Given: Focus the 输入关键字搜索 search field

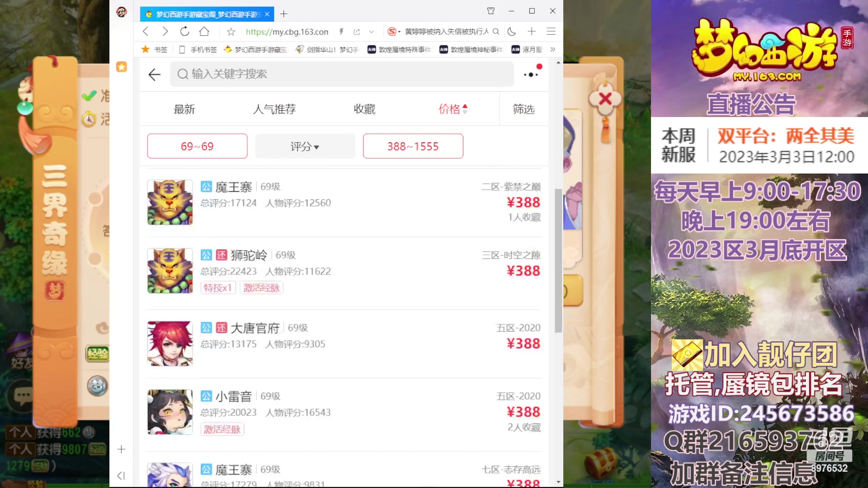Looking at the screenshot, I should tap(342, 74).
